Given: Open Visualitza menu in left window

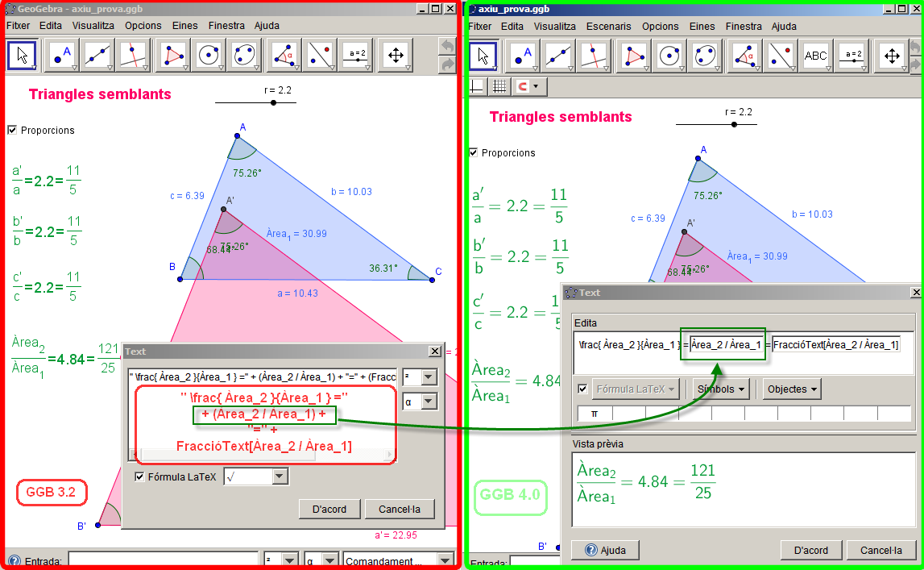Looking at the screenshot, I should [x=93, y=26].
